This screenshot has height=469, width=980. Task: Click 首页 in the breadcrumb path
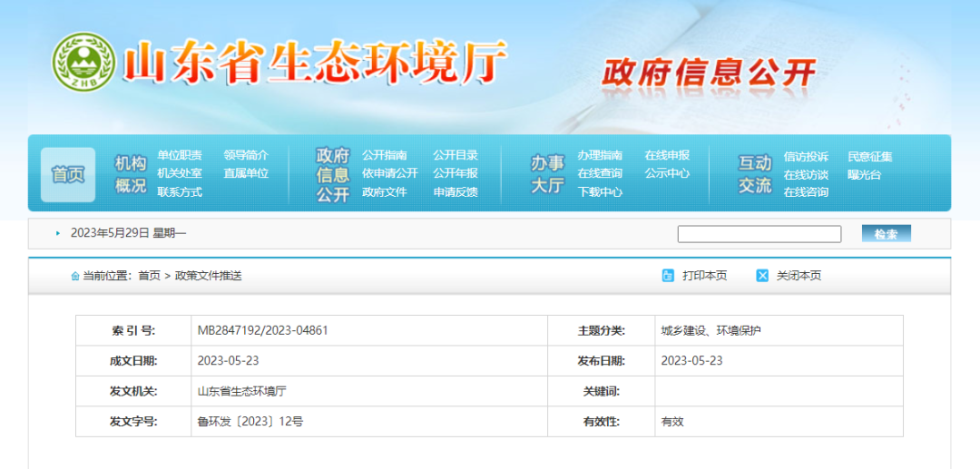click(149, 276)
